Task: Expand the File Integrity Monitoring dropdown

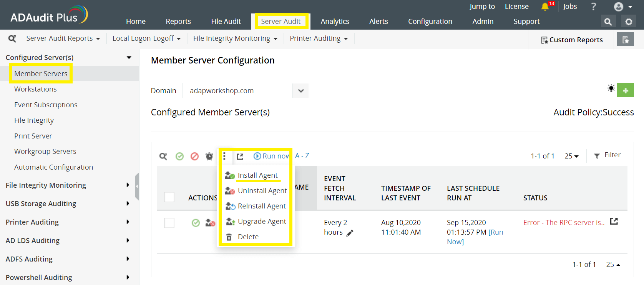Action: (235, 38)
